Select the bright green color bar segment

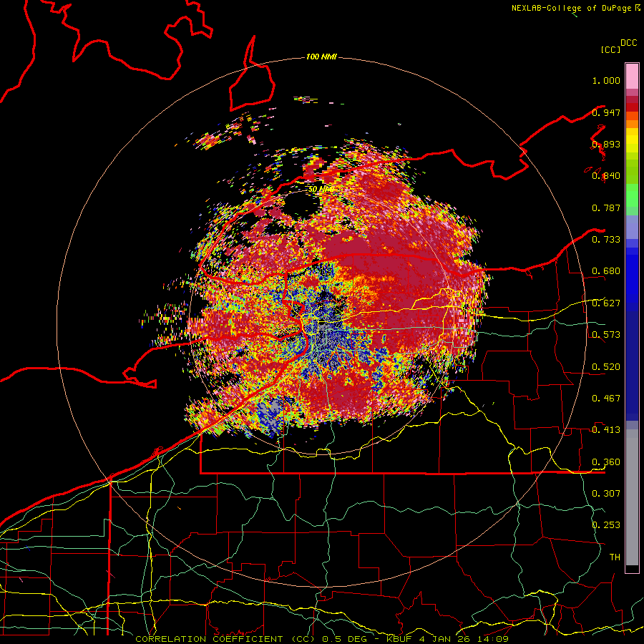(x=632, y=195)
